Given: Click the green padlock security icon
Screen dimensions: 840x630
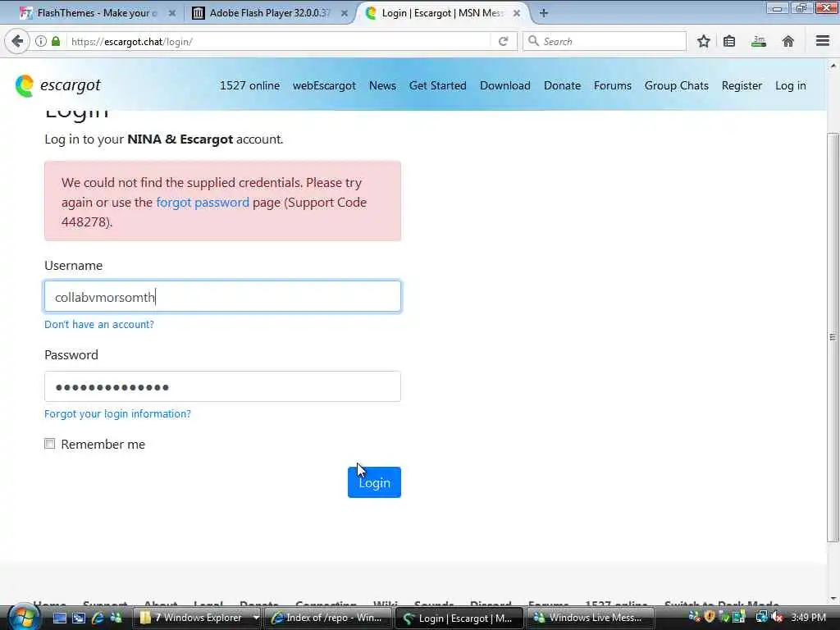Looking at the screenshot, I should point(56,41).
